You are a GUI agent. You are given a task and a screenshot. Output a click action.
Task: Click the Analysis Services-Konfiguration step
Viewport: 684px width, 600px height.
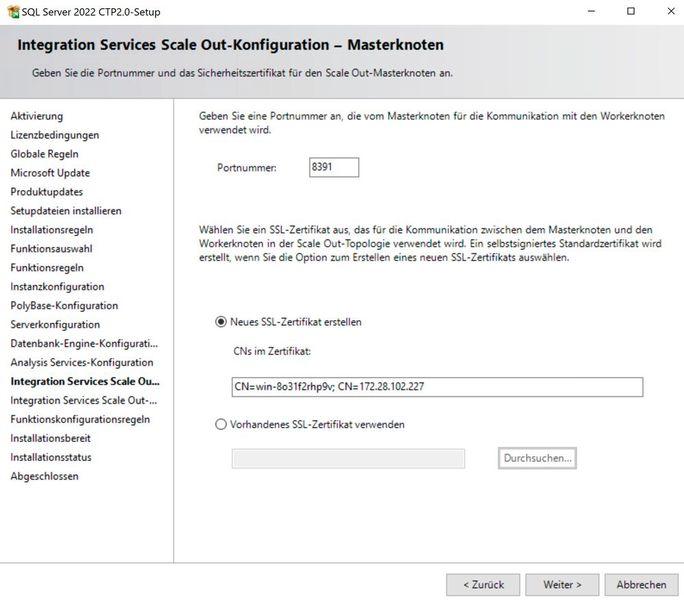point(82,363)
